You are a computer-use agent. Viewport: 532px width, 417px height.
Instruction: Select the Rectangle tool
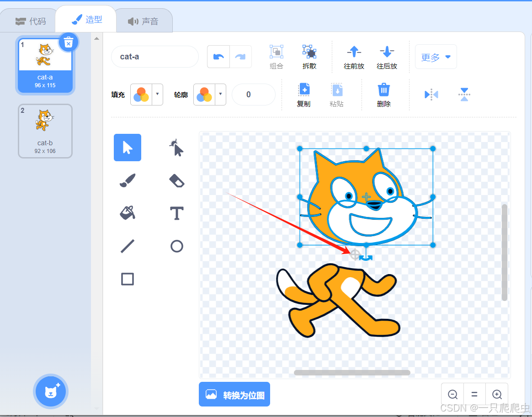[x=128, y=279]
